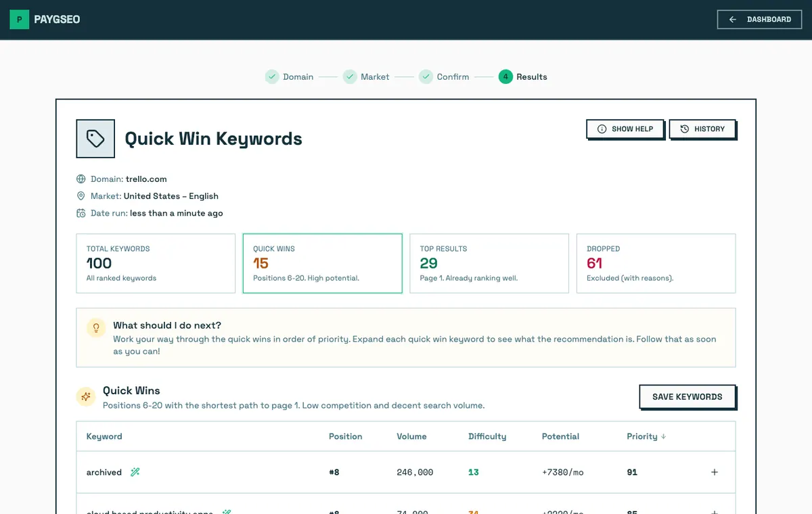812x514 pixels.
Task: Toggle Priority column sort arrow
Action: 664,437
